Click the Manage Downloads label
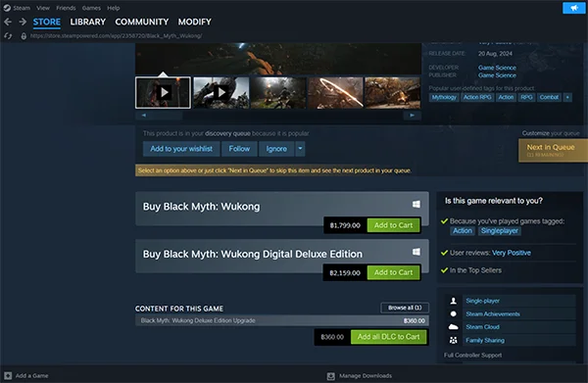The height and width of the screenshot is (383, 588). tap(366, 376)
